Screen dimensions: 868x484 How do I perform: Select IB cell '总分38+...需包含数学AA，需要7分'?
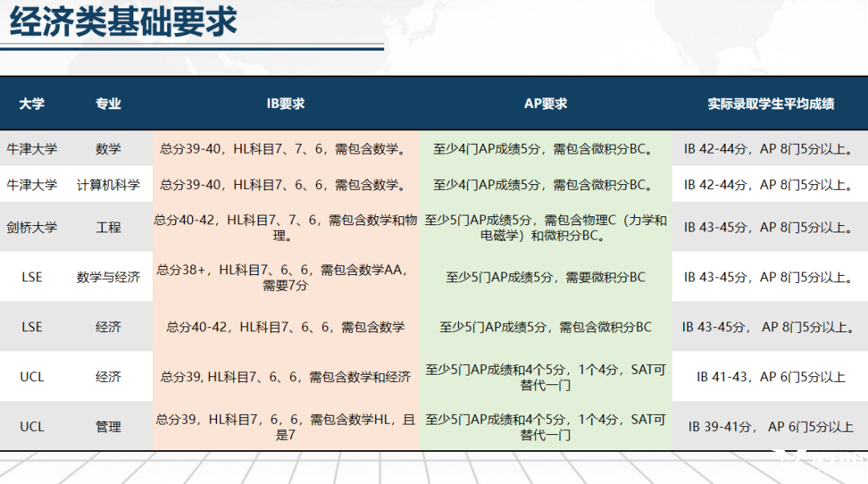pyautogui.click(x=285, y=277)
